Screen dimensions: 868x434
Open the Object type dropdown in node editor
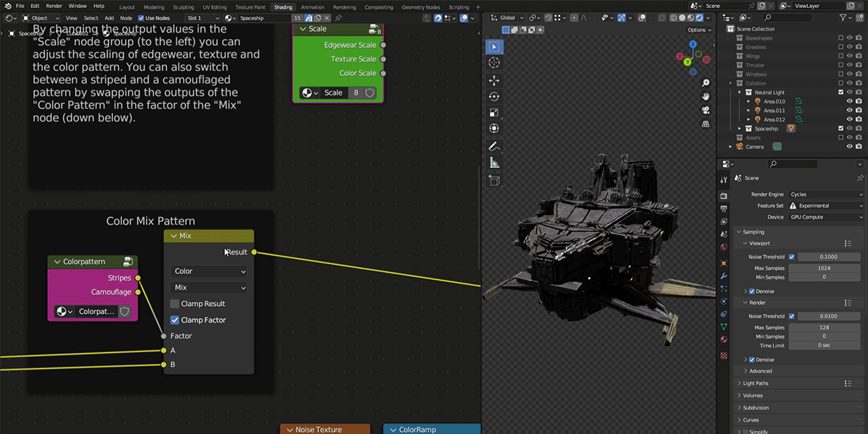pos(41,17)
